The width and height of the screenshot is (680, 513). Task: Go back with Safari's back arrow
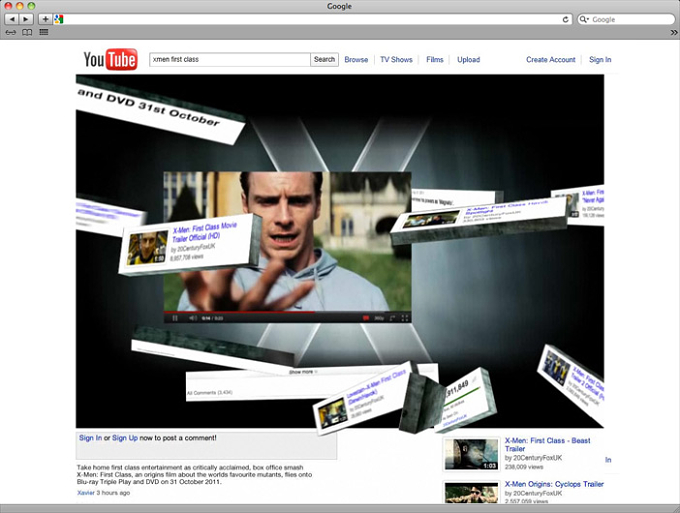click(x=12, y=19)
